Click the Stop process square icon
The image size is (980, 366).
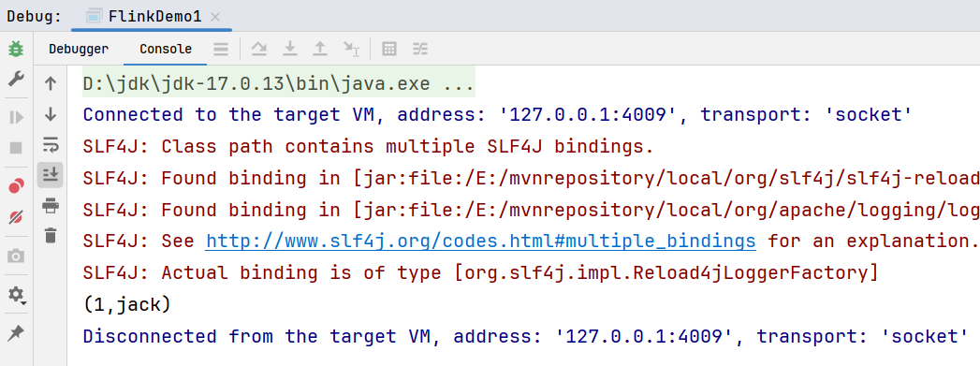16,148
